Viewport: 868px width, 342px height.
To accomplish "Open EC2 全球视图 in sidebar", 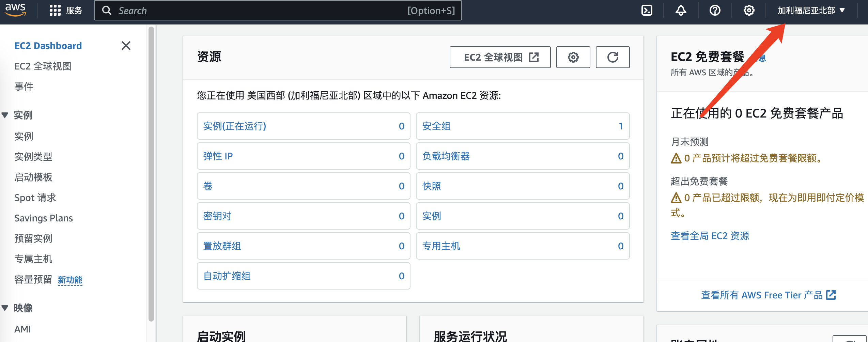I will pos(43,66).
